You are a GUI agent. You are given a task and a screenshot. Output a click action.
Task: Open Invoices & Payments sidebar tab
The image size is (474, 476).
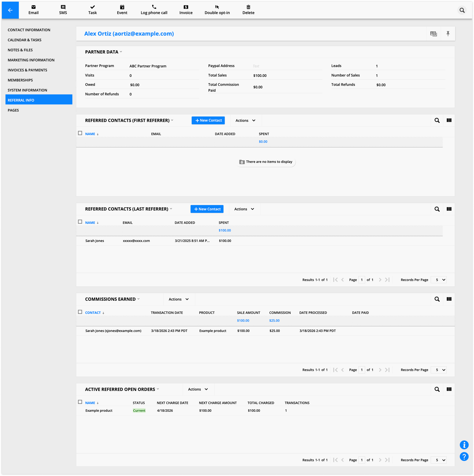click(27, 70)
